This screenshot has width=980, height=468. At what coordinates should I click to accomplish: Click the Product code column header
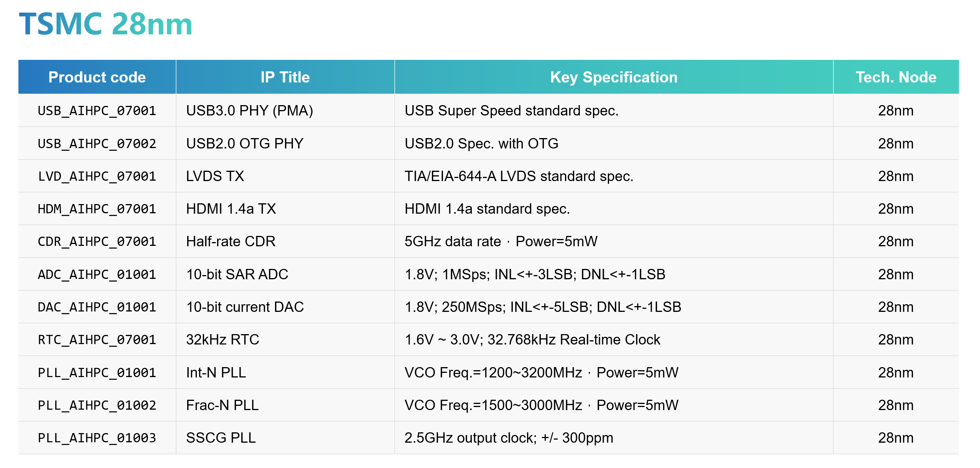coord(97,77)
